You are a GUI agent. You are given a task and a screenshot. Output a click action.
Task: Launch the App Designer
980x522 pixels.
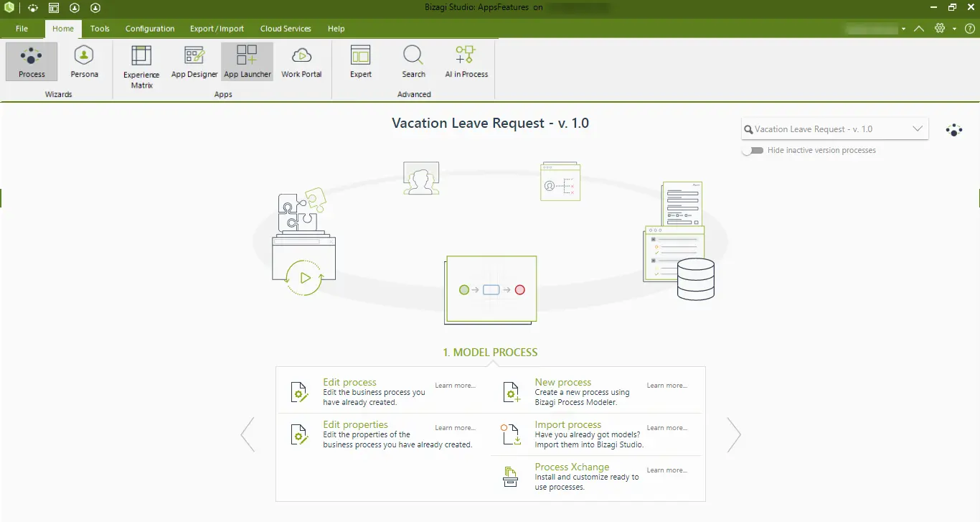(194, 62)
